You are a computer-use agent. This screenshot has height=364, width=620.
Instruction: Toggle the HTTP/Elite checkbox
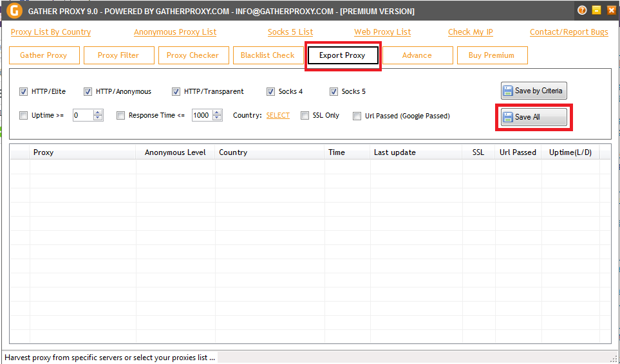(23, 91)
